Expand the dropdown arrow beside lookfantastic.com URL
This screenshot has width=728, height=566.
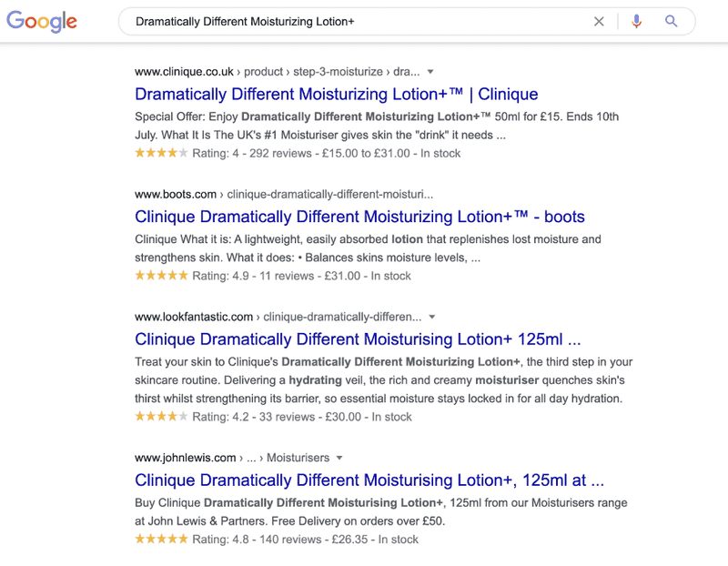tap(432, 318)
